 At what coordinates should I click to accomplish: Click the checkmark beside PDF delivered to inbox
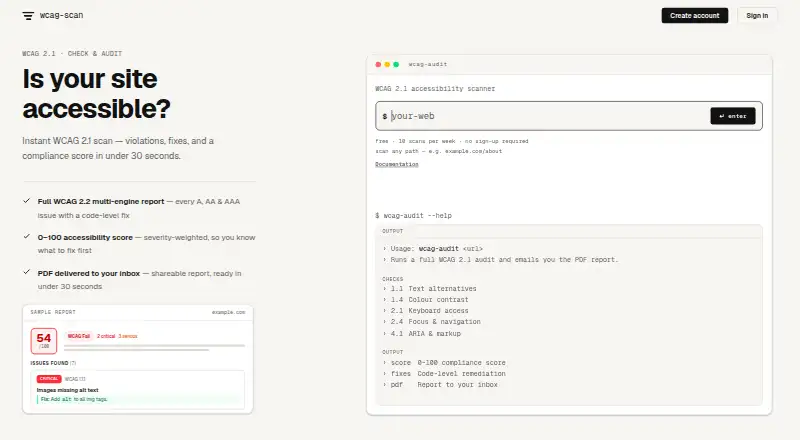pos(27,273)
